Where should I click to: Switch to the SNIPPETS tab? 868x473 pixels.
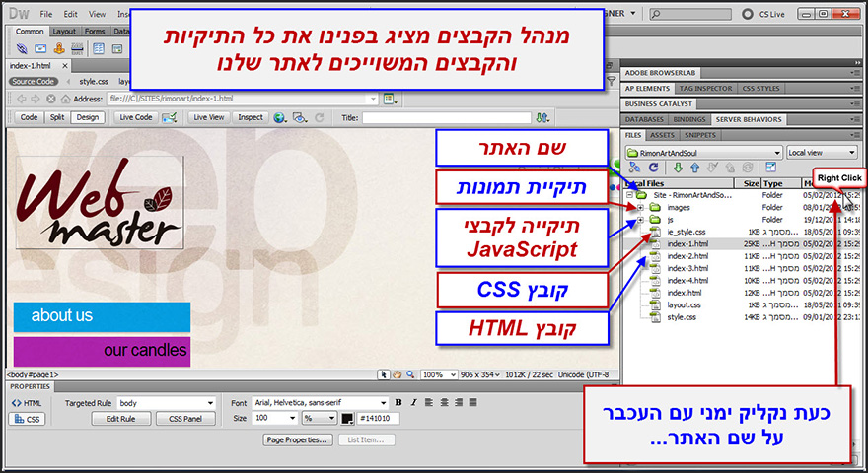point(700,135)
